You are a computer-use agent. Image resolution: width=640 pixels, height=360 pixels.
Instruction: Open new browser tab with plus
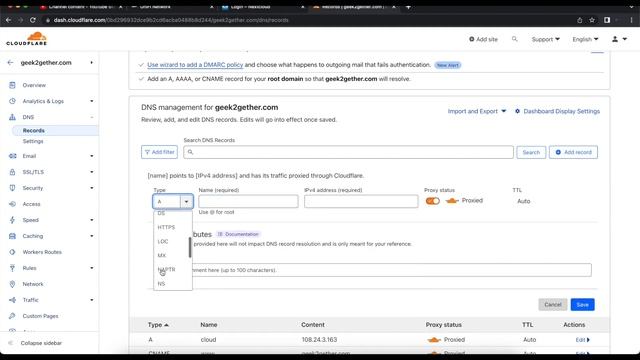(408, 7)
